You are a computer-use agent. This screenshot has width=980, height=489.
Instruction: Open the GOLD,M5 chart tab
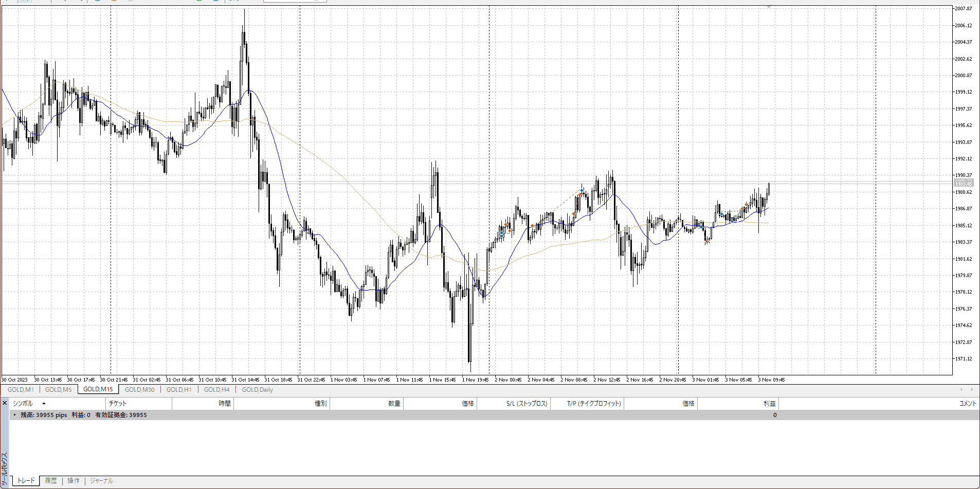pyautogui.click(x=58, y=390)
